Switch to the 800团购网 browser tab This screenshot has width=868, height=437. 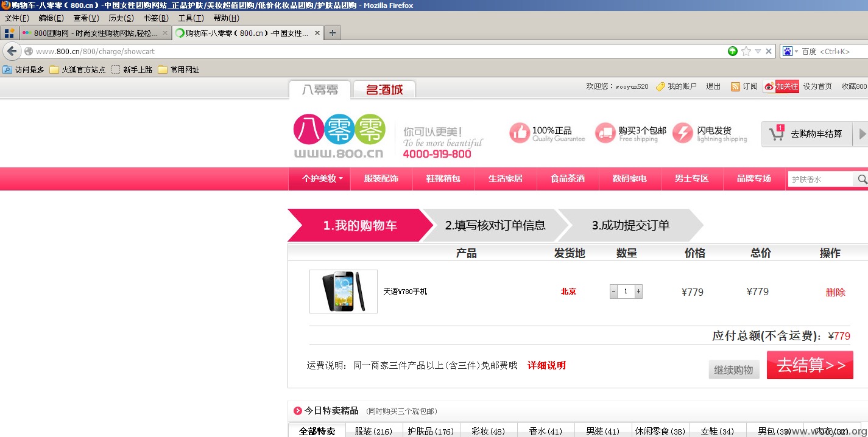click(94, 33)
